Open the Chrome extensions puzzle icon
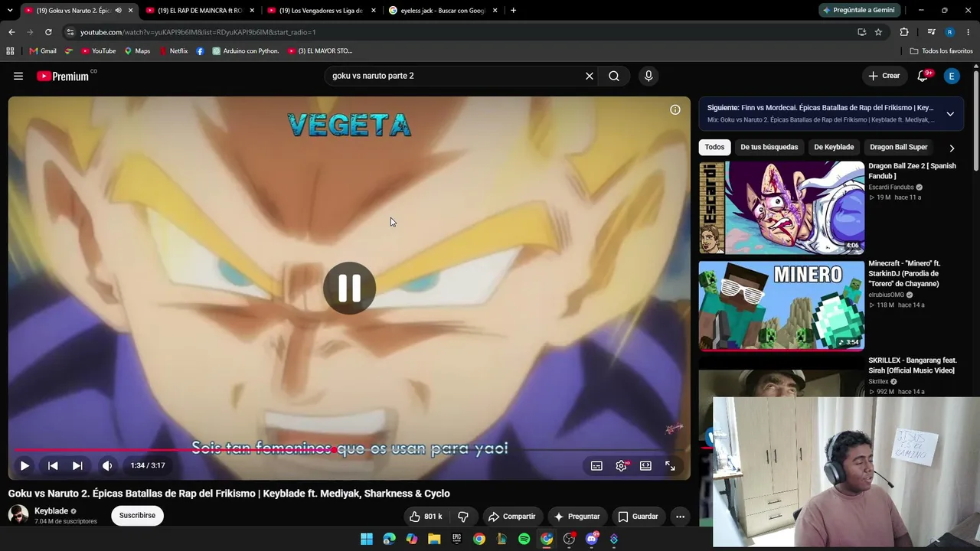980x551 pixels. pyautogui.click(x=904, y=32)
